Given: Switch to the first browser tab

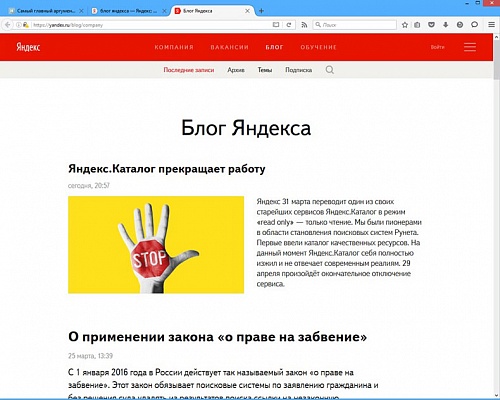Looking at the screenshot, I should coord(46,11).
